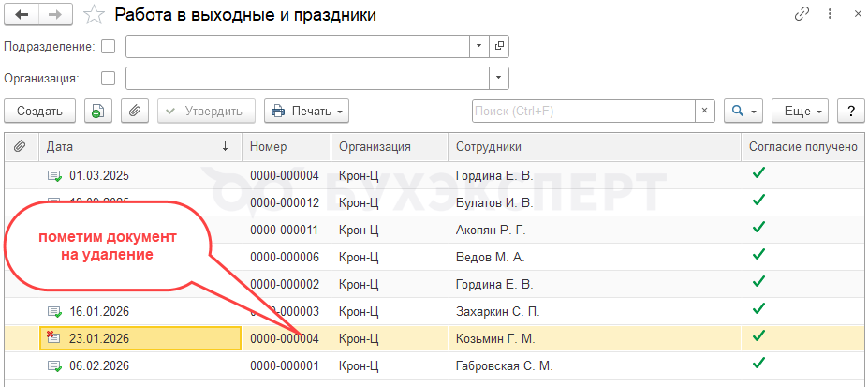Expand the Подразделение dropdown list
This screenshot has width=868, height=387.
pos(478,47)
